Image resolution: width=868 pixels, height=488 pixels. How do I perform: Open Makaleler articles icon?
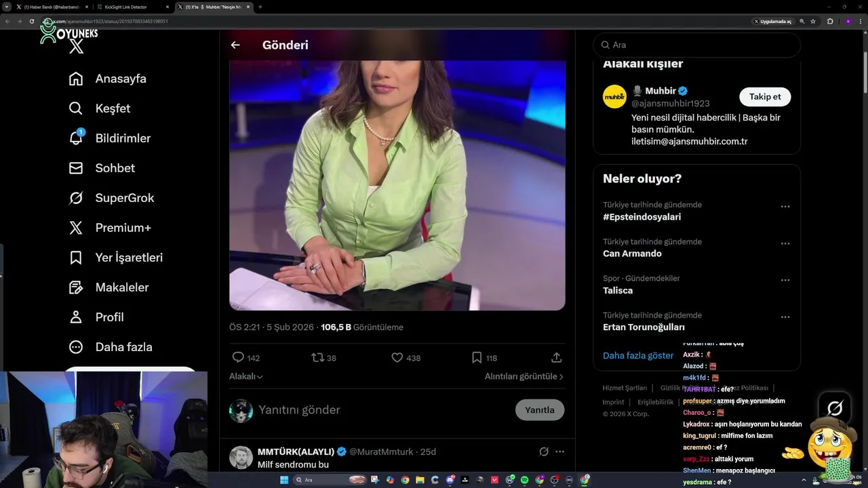point(76,287)
